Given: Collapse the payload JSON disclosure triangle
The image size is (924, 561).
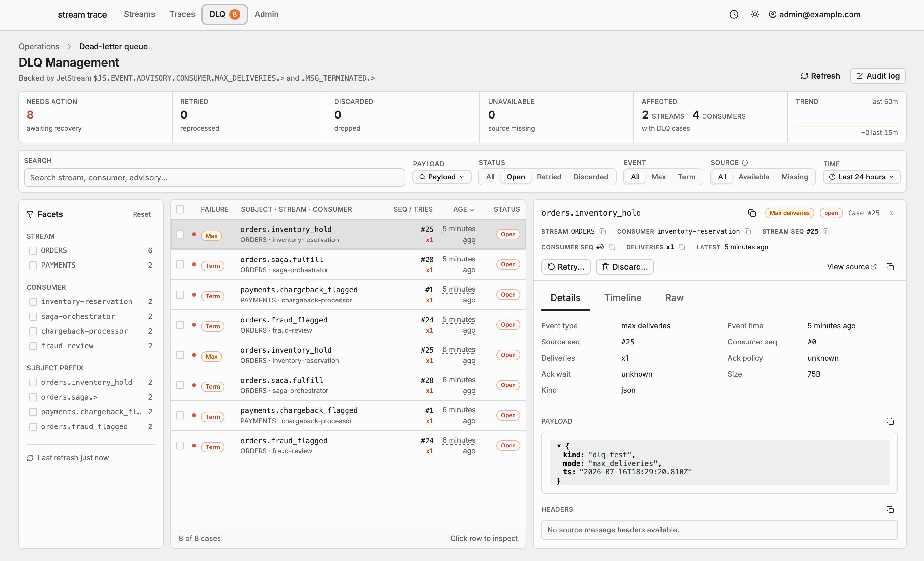Looking at the screenshot, I should pos(559,446).
